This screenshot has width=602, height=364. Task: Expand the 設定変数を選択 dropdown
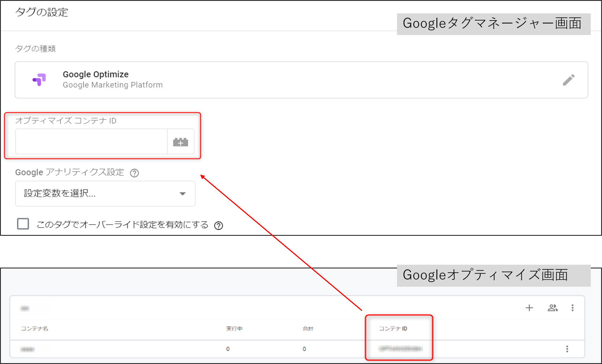pos(105,194)
